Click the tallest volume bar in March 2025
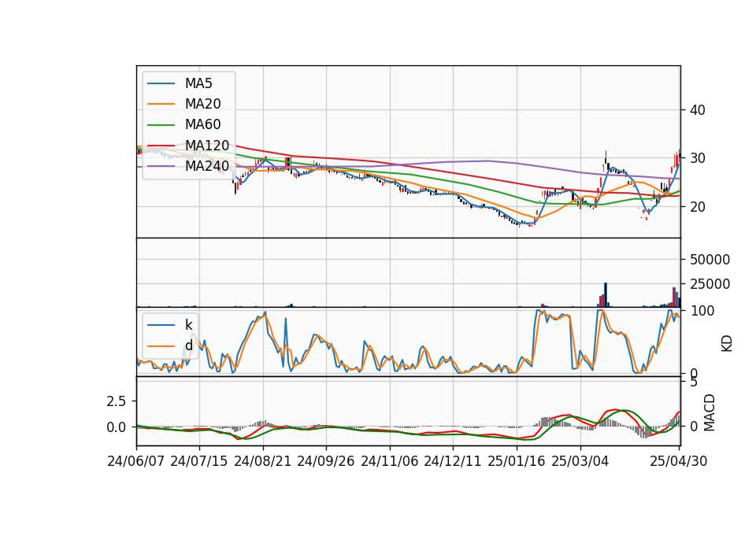Screen dimensions: 756x543 tap(606, 295)
